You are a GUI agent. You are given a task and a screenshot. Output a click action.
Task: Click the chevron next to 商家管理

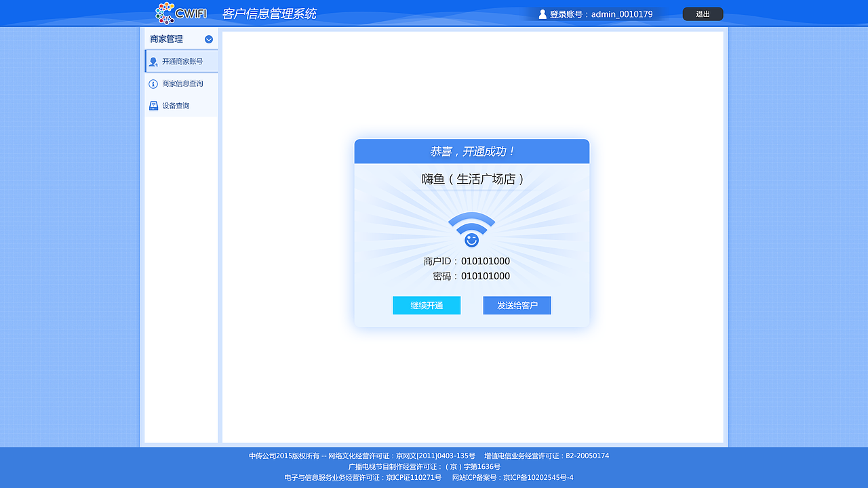pos(209,39)
